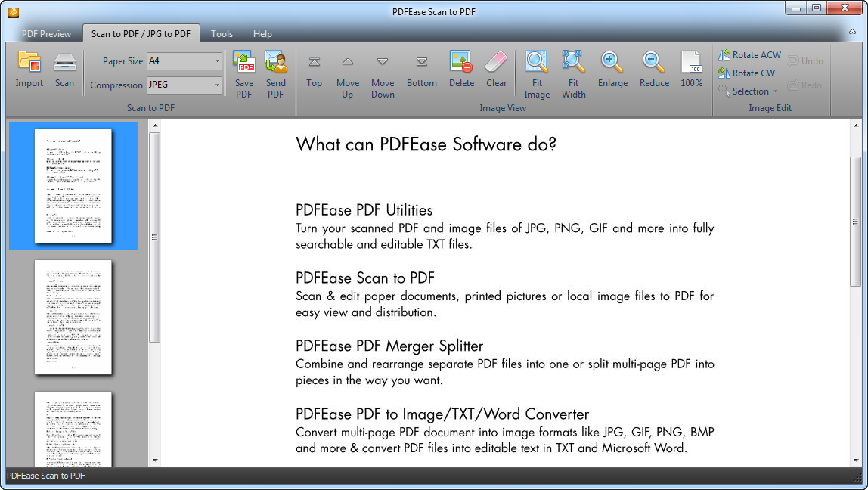868x490 pixels.
Task: Click the Clear eraser icon
Action: [x=496, y=62]
